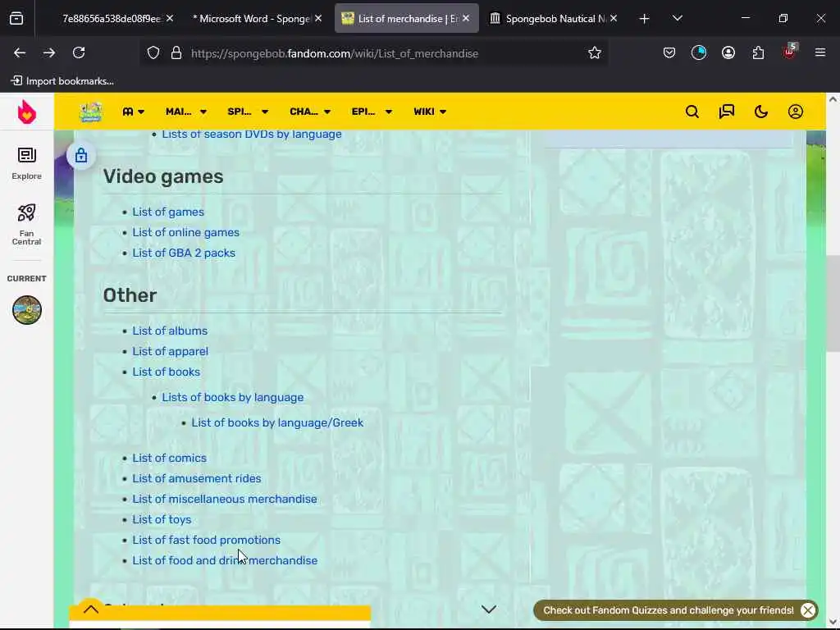Open the List of books link

coord(166,372)
